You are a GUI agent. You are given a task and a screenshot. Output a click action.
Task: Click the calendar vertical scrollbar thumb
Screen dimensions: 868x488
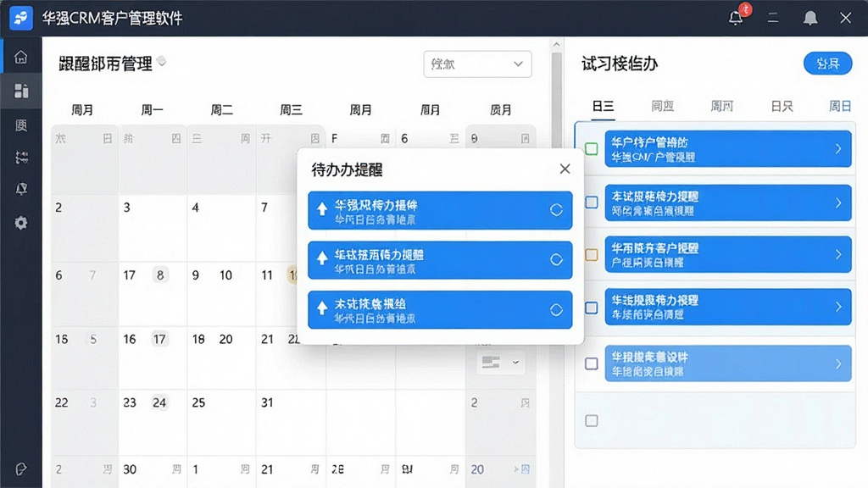click(556, 100)
